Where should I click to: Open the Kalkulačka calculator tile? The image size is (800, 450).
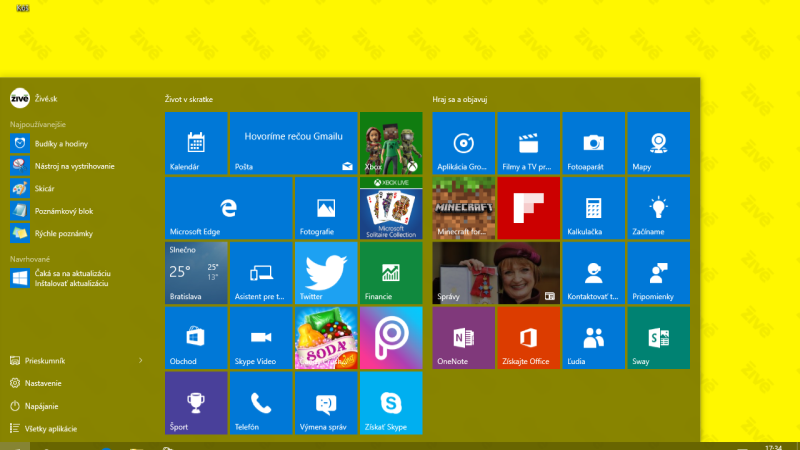tap(593, 208)
